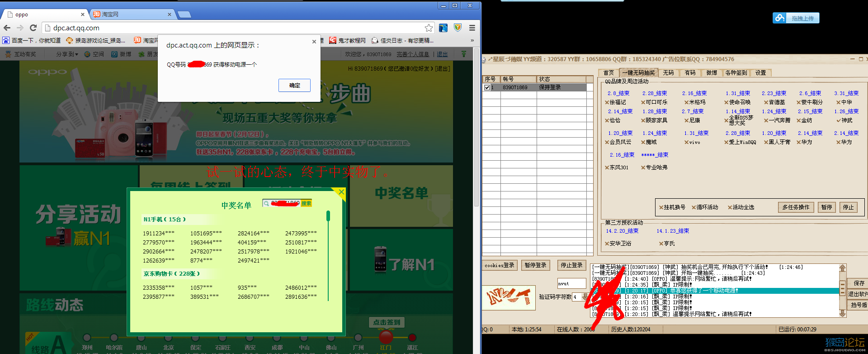Open the 各种签到 tab in lottery tool
868x354 pixels.
pyautogui.click(x=736, y=73)
